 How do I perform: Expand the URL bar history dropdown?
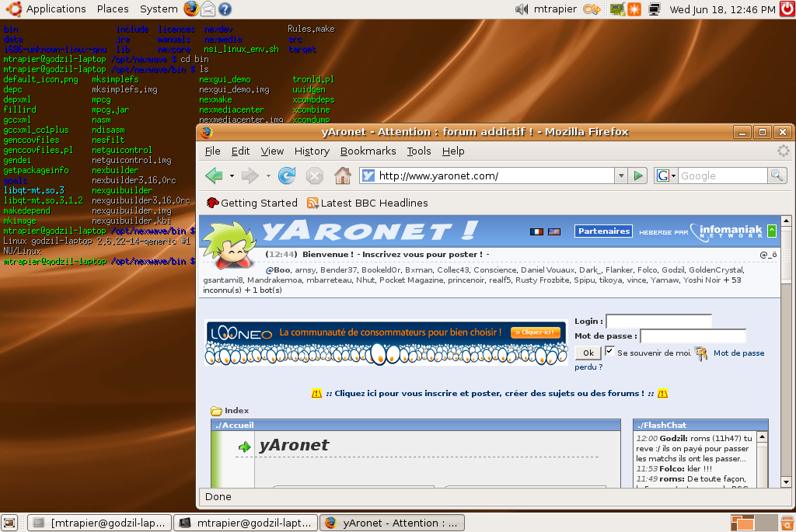[x=621, y=176]
